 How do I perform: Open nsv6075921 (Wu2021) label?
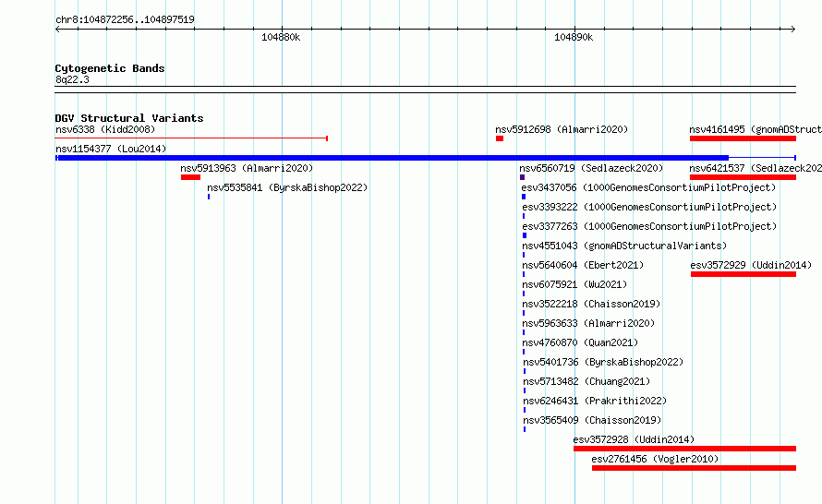(x=574, y=284)
